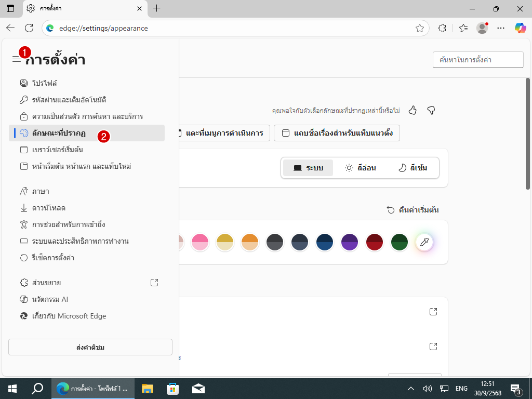Screen dimensions: 532x399
Task: Open ดาวน์โหลด settings section
Action: tap(48, 208)
